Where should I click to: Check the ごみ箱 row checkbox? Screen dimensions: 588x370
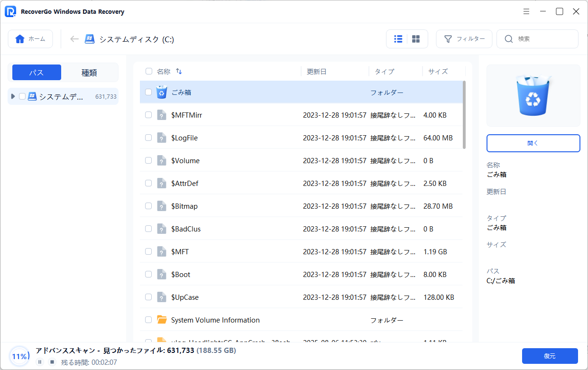pyautogui.click(x=148, y=92)
